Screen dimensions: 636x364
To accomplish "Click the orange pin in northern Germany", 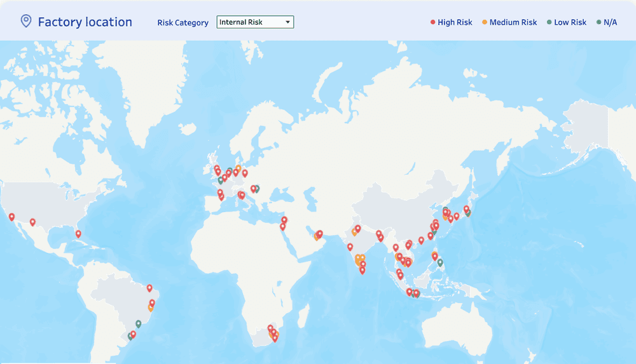I will [x=238, y=168].
